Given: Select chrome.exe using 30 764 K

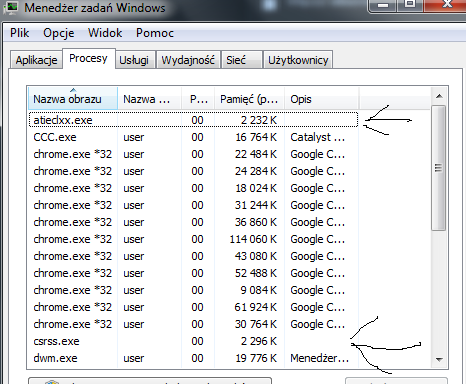Looking at the screenshot, I should pos(193,324).
